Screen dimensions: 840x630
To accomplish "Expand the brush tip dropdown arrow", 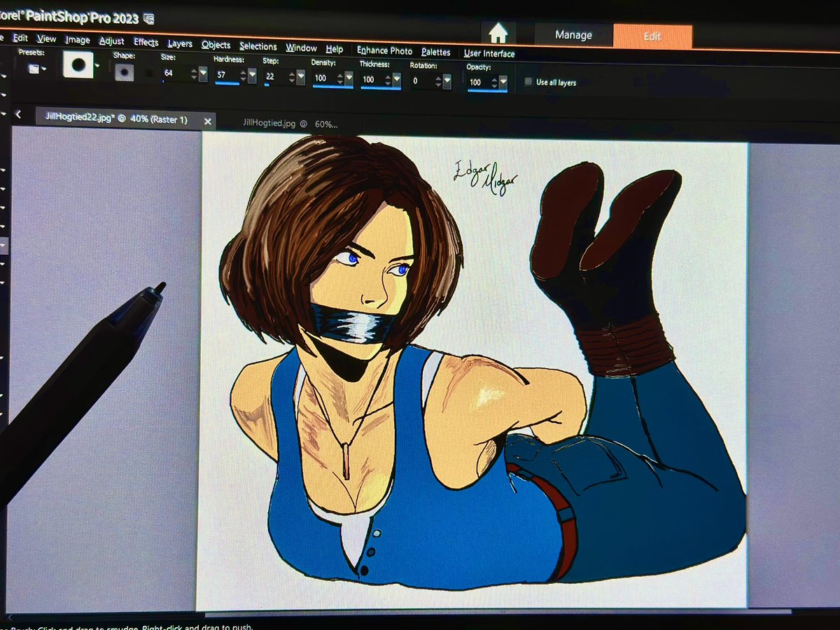I will (x=97, y=66).
